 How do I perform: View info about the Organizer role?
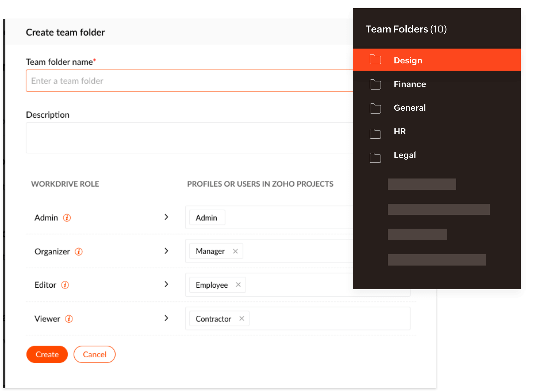click(79, 251)
